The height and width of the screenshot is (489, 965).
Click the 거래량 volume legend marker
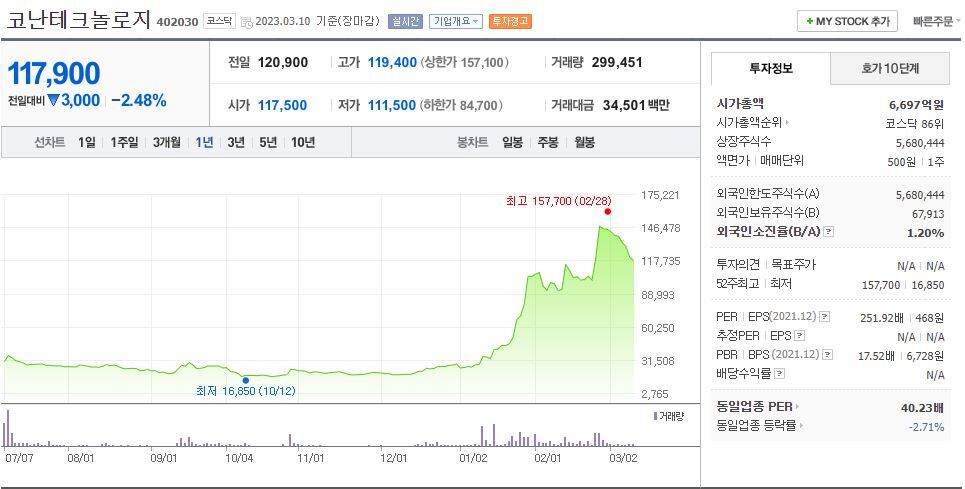tap(655, 416)
